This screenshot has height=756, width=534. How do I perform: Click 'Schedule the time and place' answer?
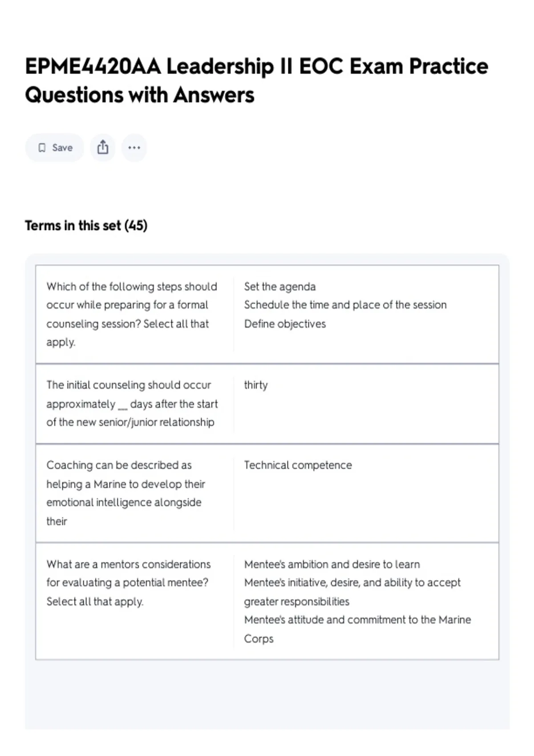coord(345,305)
